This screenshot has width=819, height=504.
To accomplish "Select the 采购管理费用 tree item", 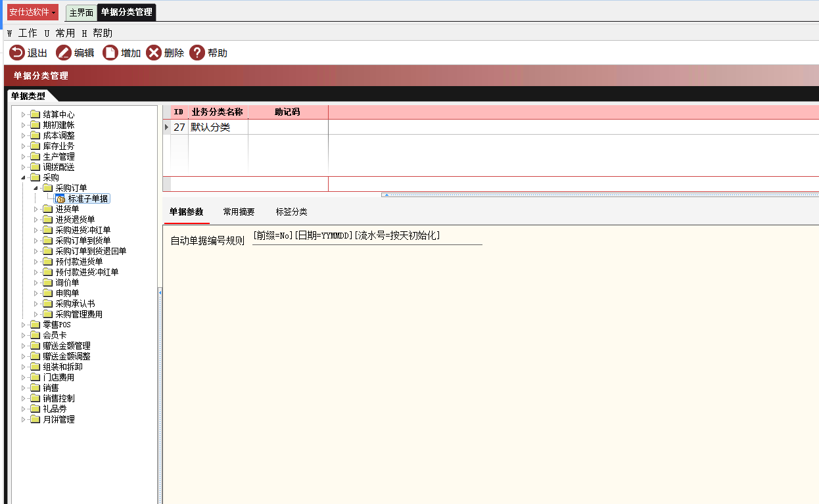I will tap(79, 314).
